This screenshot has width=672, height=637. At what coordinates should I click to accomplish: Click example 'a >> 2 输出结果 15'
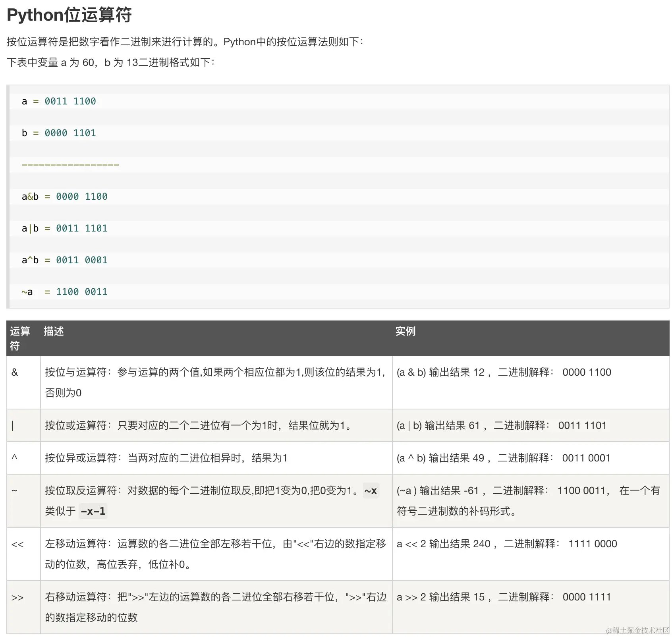(x=504, y=597)
